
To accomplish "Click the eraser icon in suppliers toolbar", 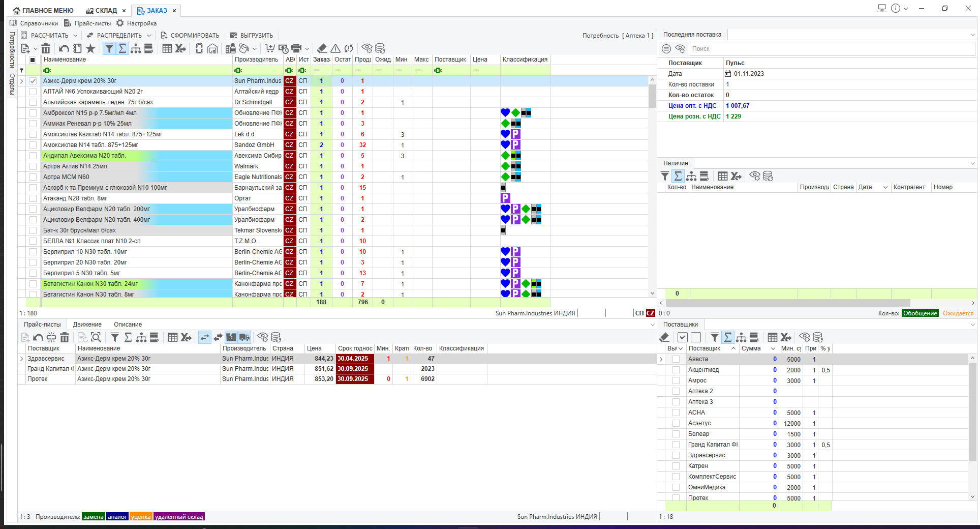I will coord(664,337).
